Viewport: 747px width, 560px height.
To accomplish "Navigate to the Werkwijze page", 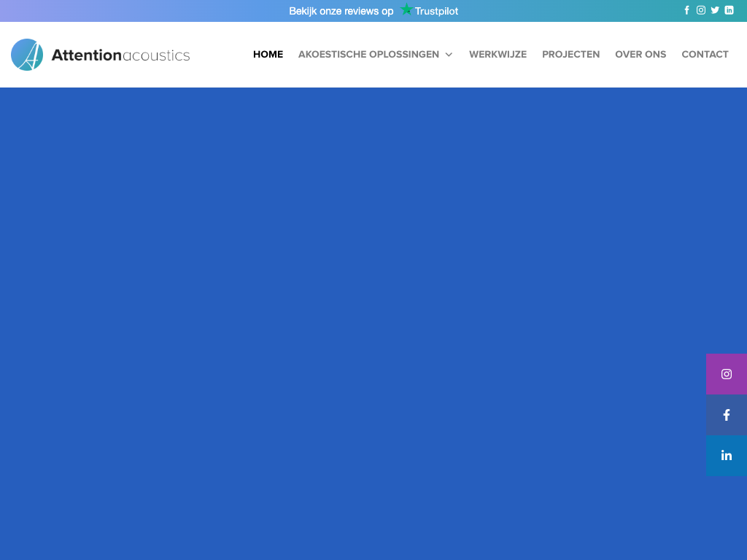I will [498, 55].
